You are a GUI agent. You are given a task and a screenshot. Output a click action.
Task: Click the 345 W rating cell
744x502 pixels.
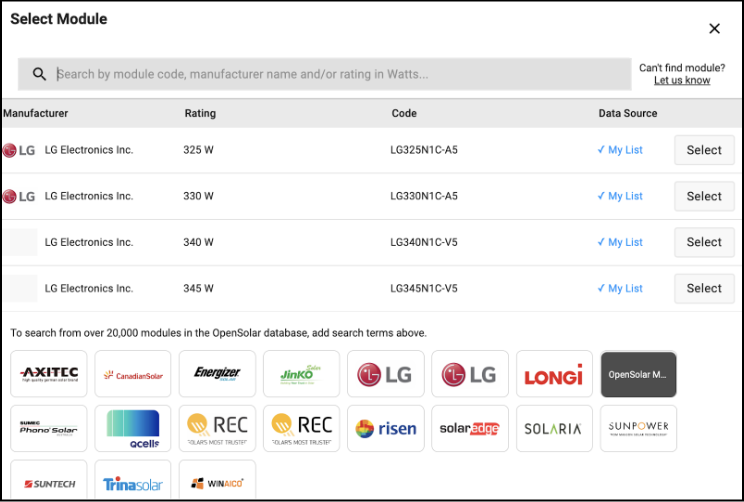coord(198,288)
